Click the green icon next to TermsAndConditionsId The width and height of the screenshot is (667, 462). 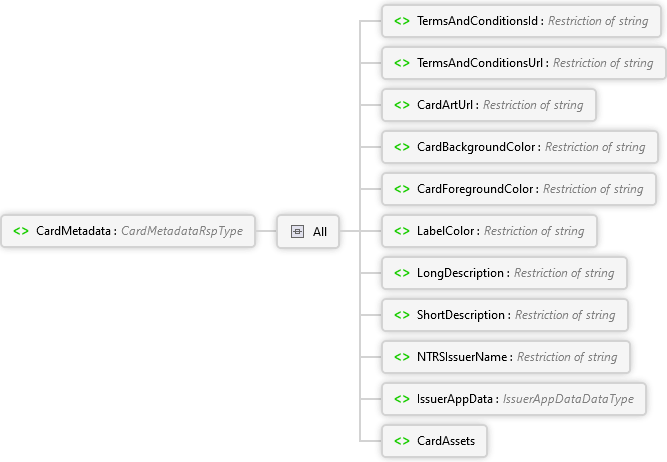(x=402, y=21)
